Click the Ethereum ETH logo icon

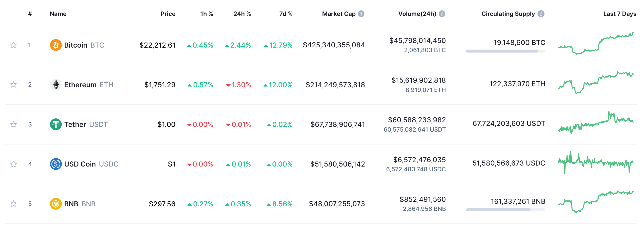pos(56,85)
